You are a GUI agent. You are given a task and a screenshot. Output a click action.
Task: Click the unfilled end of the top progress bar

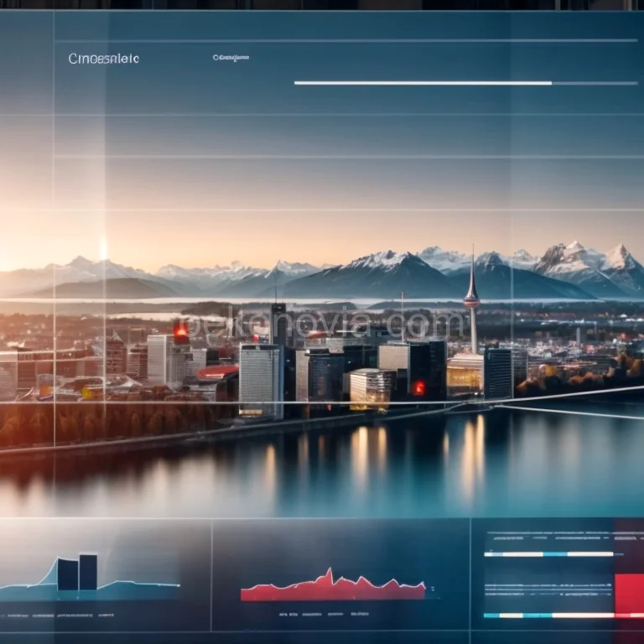[594, 83]
